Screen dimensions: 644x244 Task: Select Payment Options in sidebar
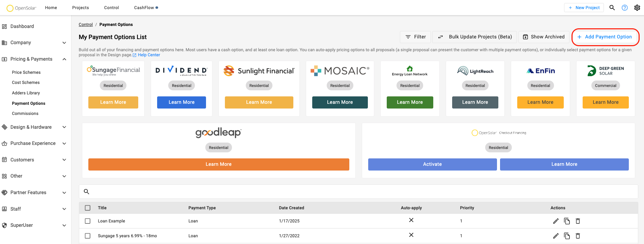tap(29, 103)
